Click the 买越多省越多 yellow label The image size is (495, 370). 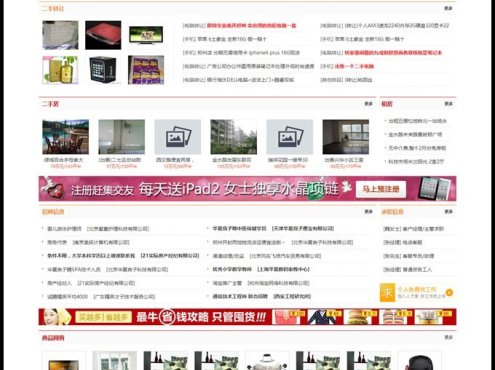point(103,317)
